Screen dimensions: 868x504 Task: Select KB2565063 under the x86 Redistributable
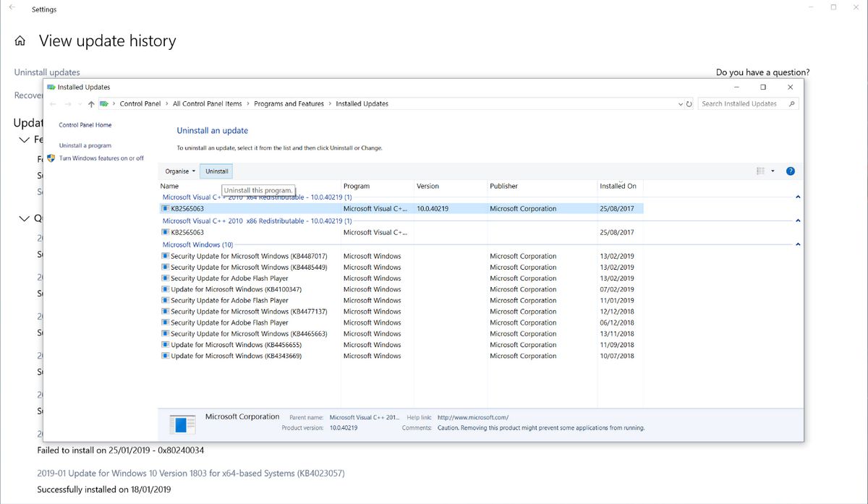point(401,233)
